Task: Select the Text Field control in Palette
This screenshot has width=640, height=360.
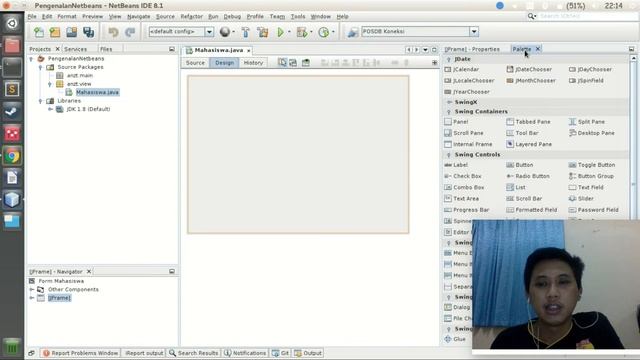Action: 586,187
